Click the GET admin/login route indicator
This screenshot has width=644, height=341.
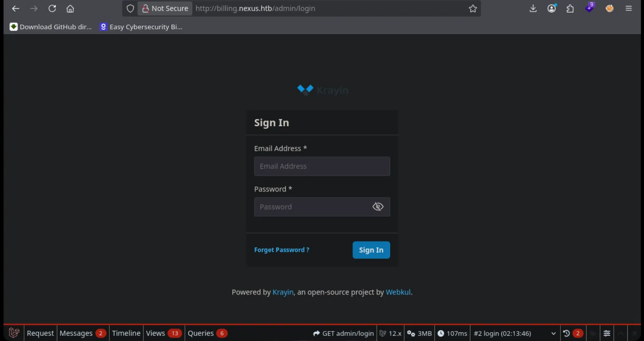coord(343,333)
